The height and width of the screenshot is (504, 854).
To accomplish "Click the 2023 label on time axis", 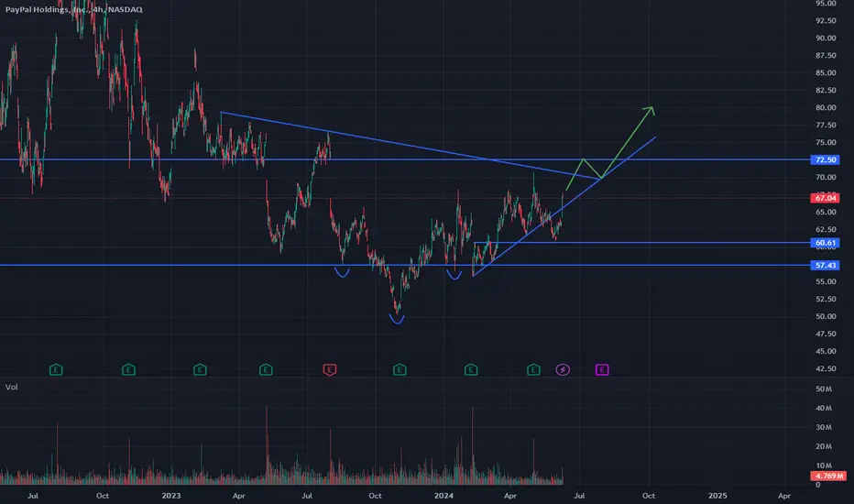I will [x=171, y=495].
